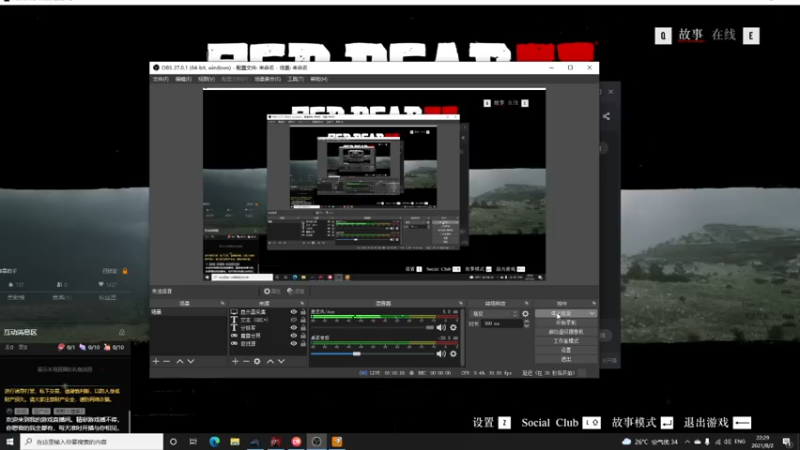The image size is (800, 450).
Task: Move source up with arrow icon
Action: coord(270,361)
